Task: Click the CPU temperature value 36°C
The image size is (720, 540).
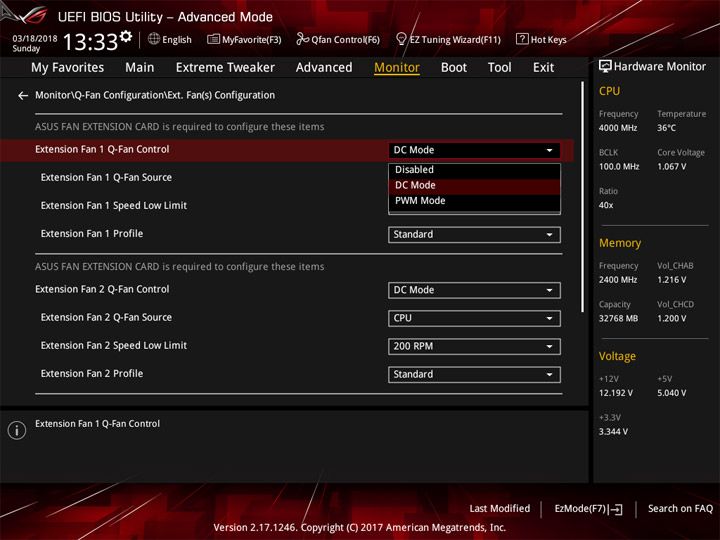Action: [666, 128]
